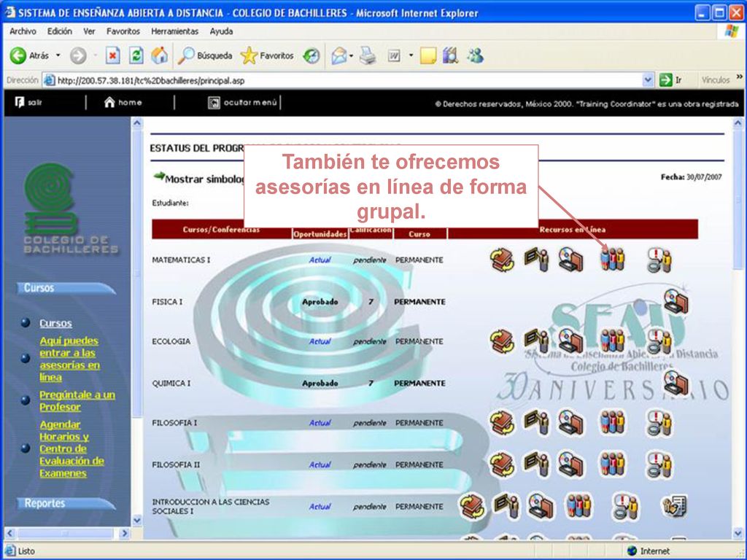Open Filosofia II alert person icon

pyautogui.click(x=659, y=465)
